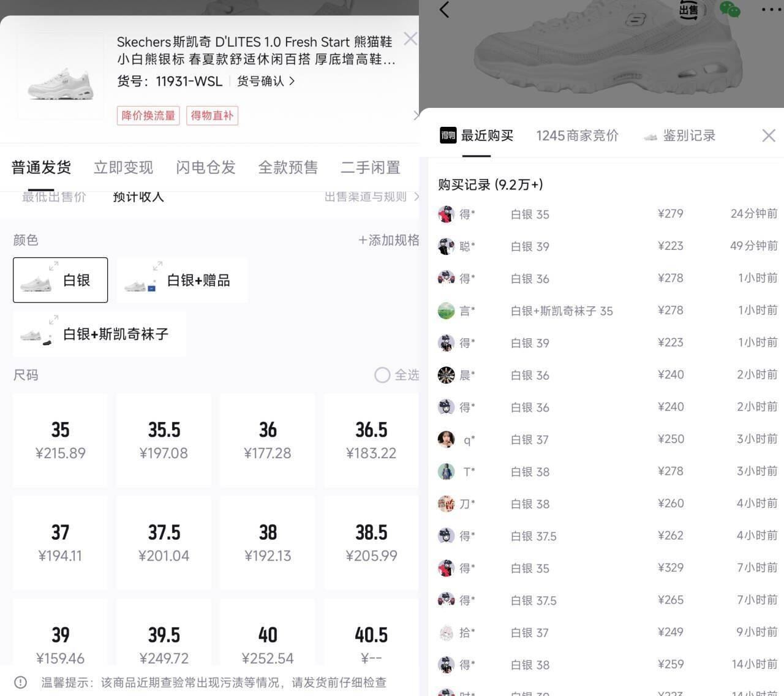Switch to 1245商家竞价 tab
This screenshot has width=784, height=696.
pyautogui.click(x=577, y=135)
